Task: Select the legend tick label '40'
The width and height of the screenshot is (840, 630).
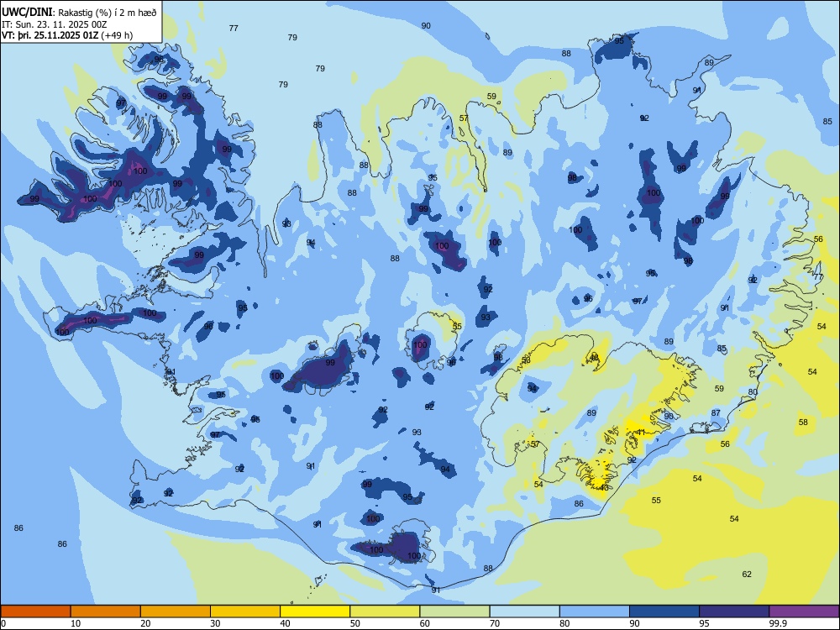Action: tap(285, 623)
